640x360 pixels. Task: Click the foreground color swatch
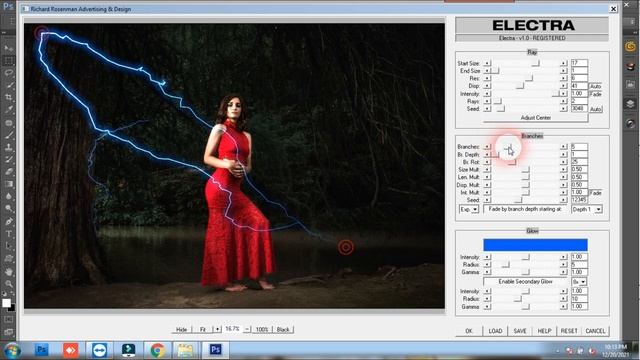[6, 303]
